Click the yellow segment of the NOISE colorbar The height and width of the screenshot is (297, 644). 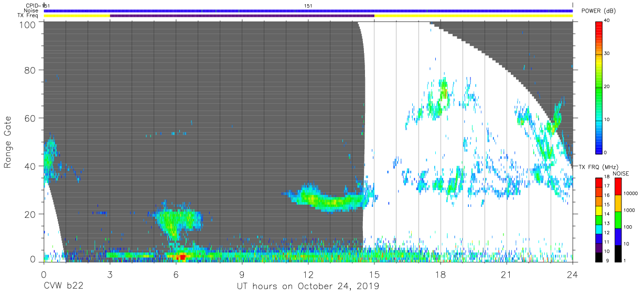tap(618, 203)
